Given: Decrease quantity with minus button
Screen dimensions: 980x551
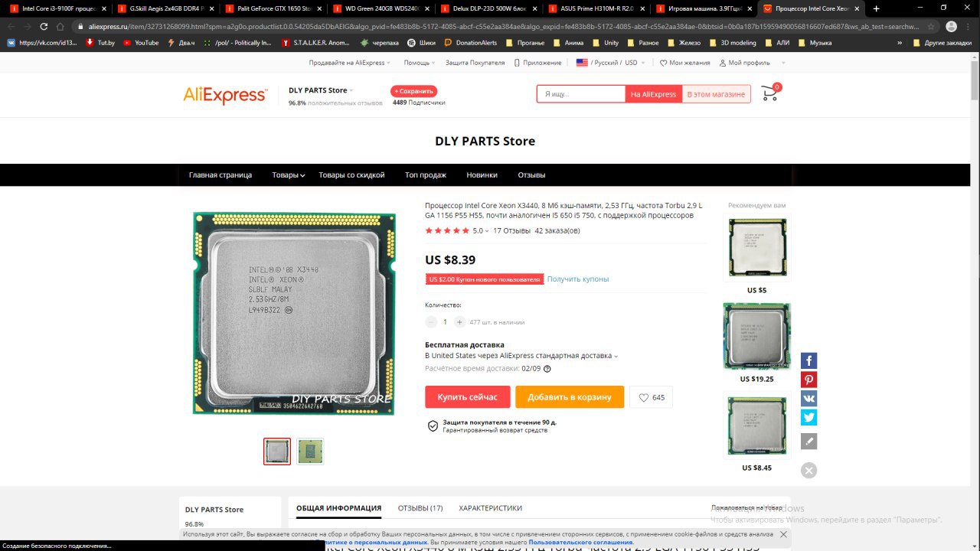Looking at the screenshot, I should click(431, 322).
